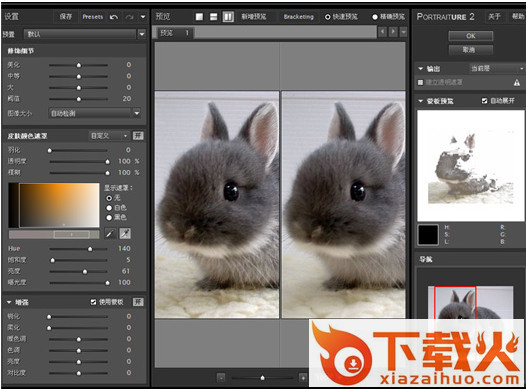Click the navigator thumbnail with red box
The image size is (526, 389).
(471, 302)
